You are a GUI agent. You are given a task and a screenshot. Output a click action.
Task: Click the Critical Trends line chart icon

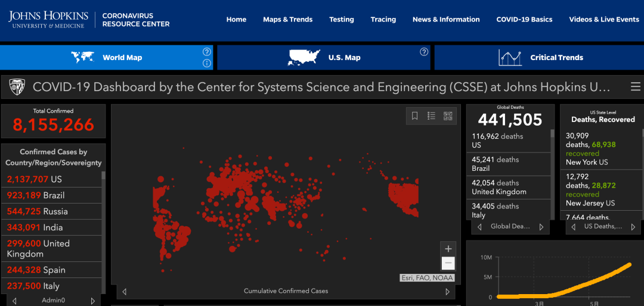[x=510, y=58]
